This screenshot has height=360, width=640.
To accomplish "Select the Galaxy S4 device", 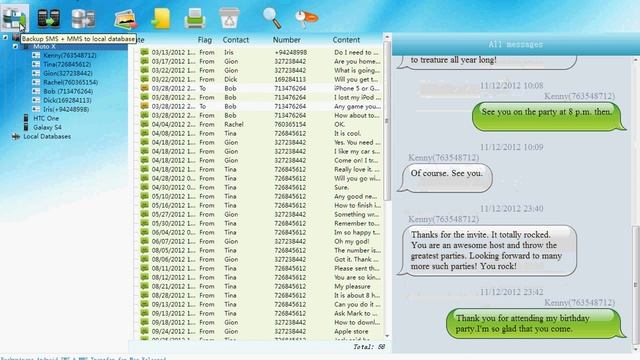I will 47,127.
